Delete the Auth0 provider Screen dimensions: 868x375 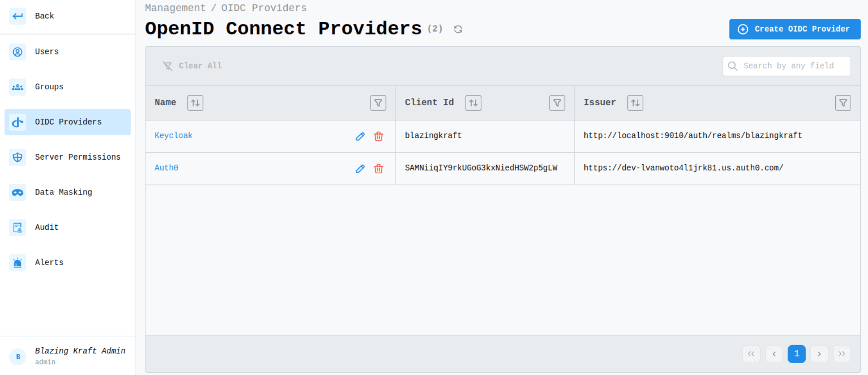tap(379, 169)
